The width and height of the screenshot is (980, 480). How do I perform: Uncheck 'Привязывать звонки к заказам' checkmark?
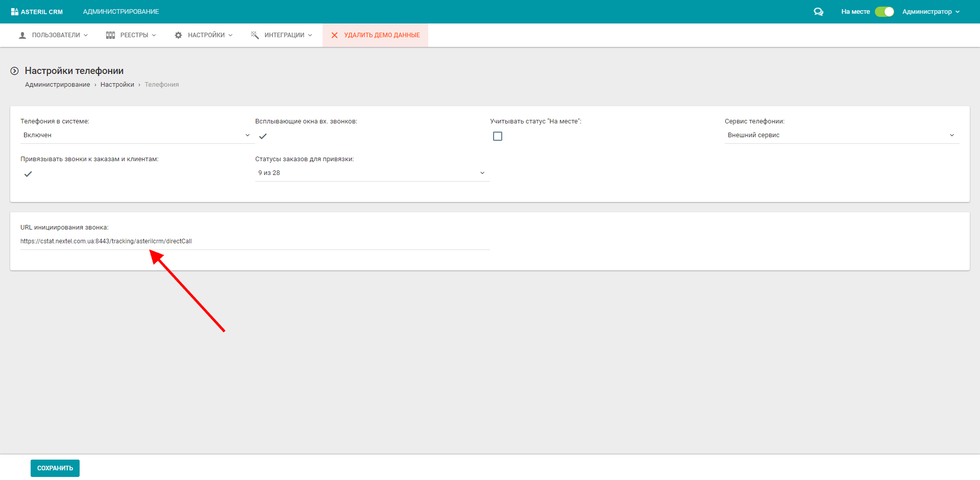pos(28,174)
